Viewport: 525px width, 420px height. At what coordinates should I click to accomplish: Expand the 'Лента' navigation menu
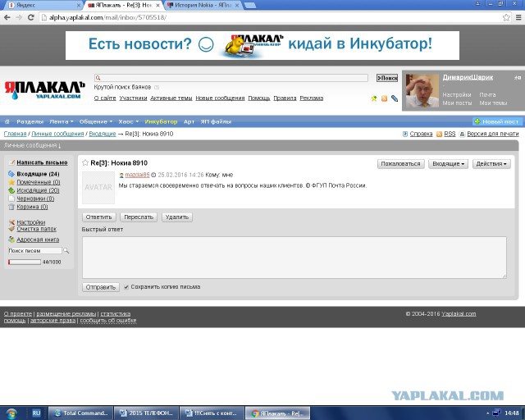pyautogui.click(x=62, y=121)
